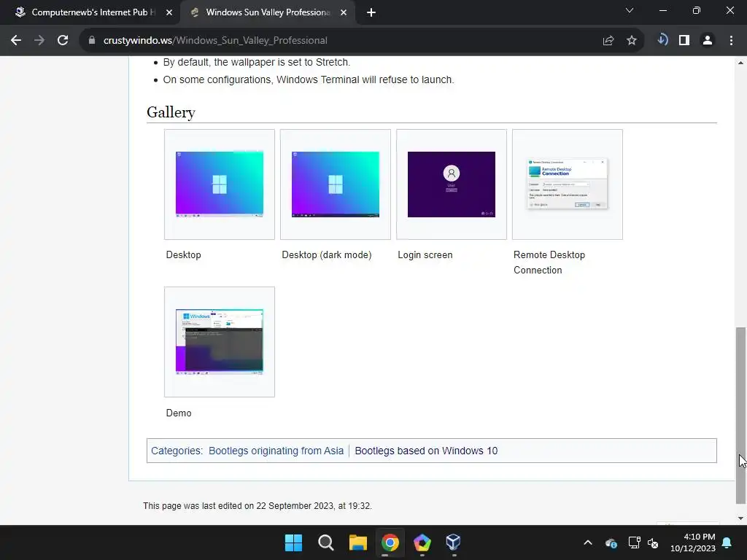The width and height of the screenshot is (747, 560).
Task: Expand the tab search dropdown
Action: pyautogui.click(x=630, y=10)
